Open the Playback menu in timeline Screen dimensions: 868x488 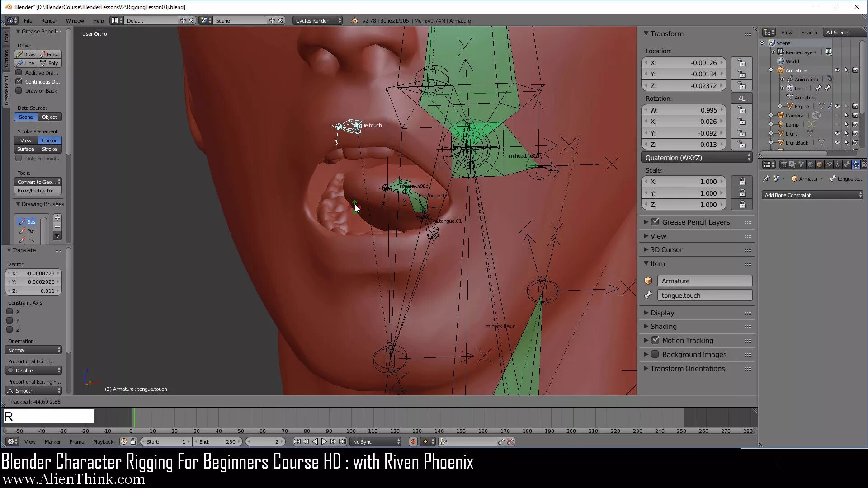(x=103, y=442)
